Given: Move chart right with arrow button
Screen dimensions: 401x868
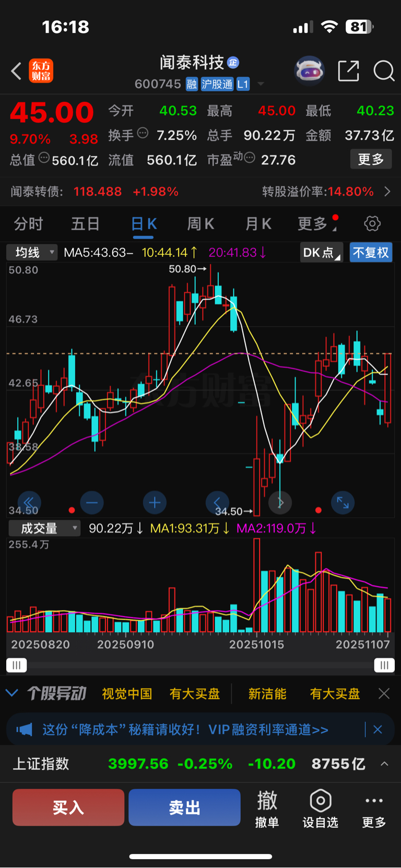Looking at the screenshot, I should point(280,503).
